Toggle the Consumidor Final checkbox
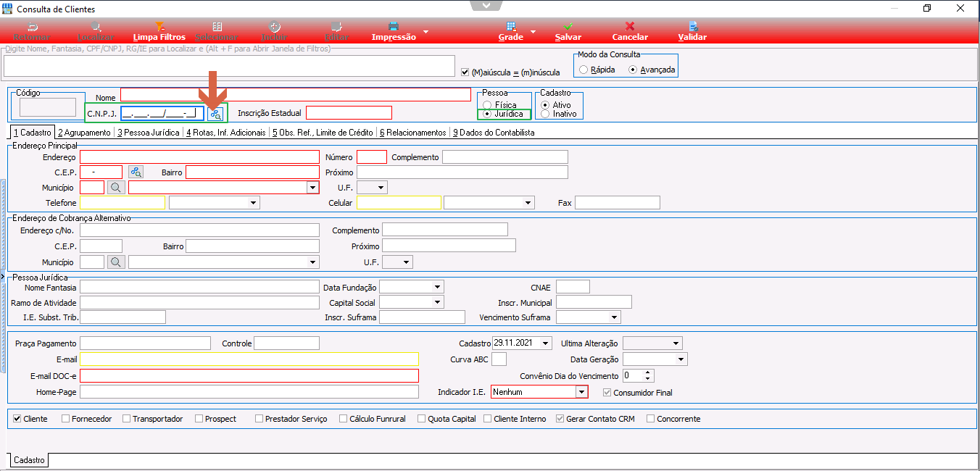This screenshot has width=980, height=471. click(x=607, y=392)
